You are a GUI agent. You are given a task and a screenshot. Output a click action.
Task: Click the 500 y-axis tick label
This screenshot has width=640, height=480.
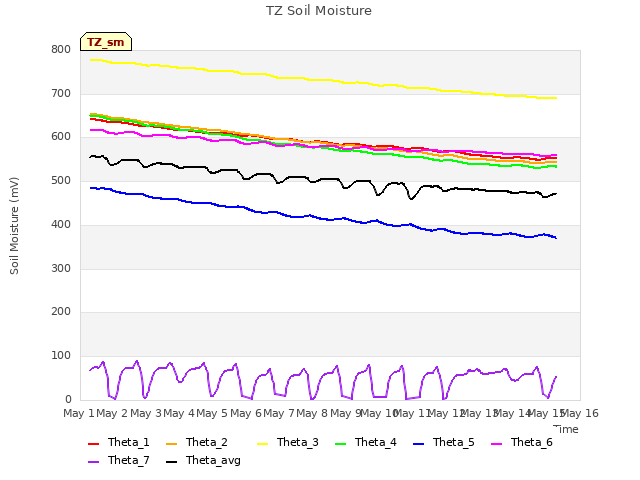point(61,181)
